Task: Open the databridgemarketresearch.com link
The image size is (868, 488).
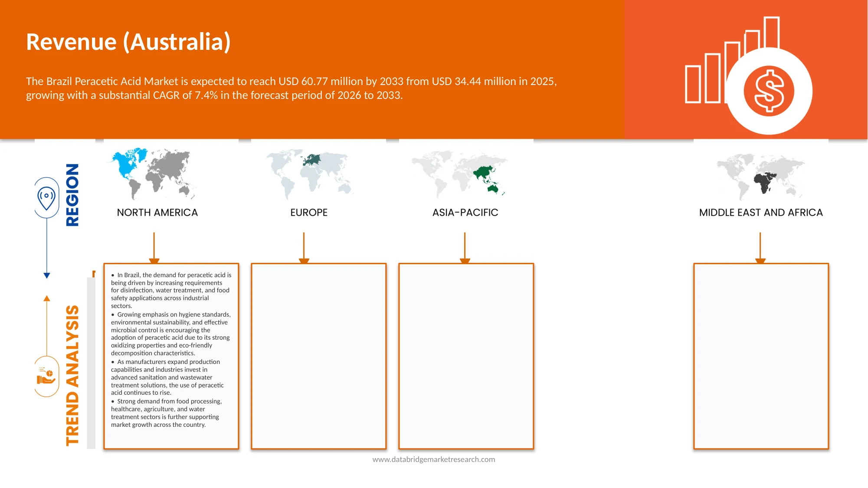Action: tap(434, 459)
